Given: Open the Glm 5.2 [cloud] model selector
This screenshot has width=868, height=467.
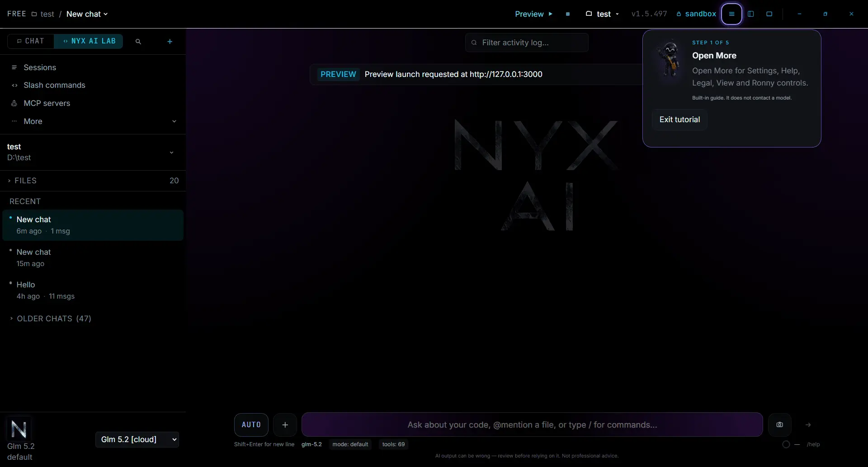Looking at the screenshot, I should (137, 439).
